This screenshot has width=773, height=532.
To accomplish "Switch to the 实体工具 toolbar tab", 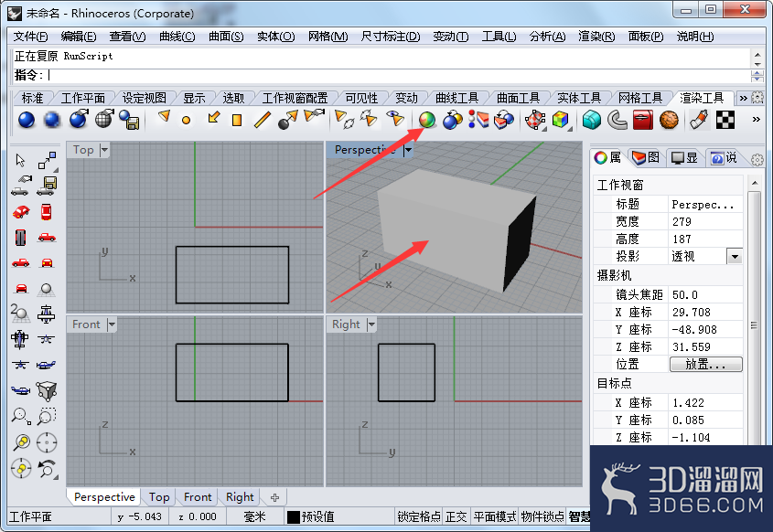I will [579, 98].
